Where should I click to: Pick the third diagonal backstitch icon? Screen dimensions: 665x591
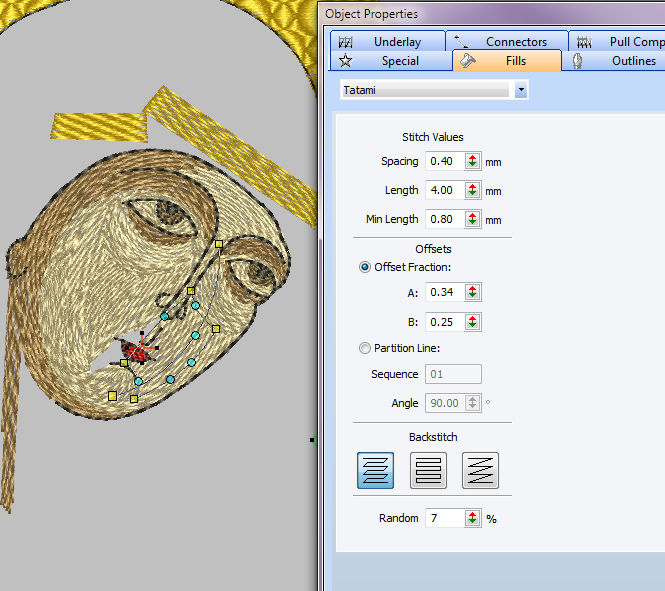point(480,470)
